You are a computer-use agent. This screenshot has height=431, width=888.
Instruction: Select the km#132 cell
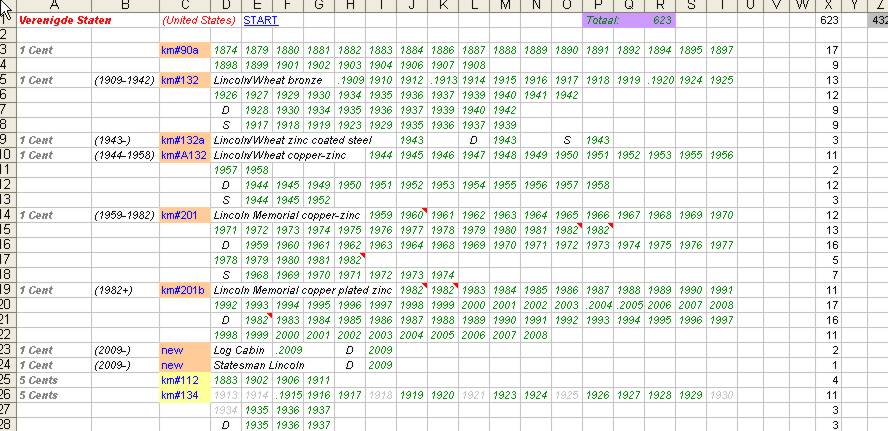[x=185, y=80]
